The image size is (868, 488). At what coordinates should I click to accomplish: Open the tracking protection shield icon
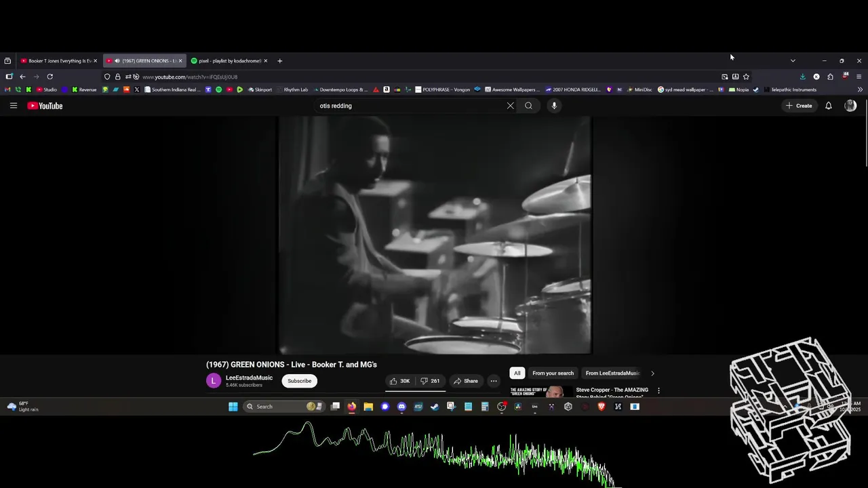[107, 77]
